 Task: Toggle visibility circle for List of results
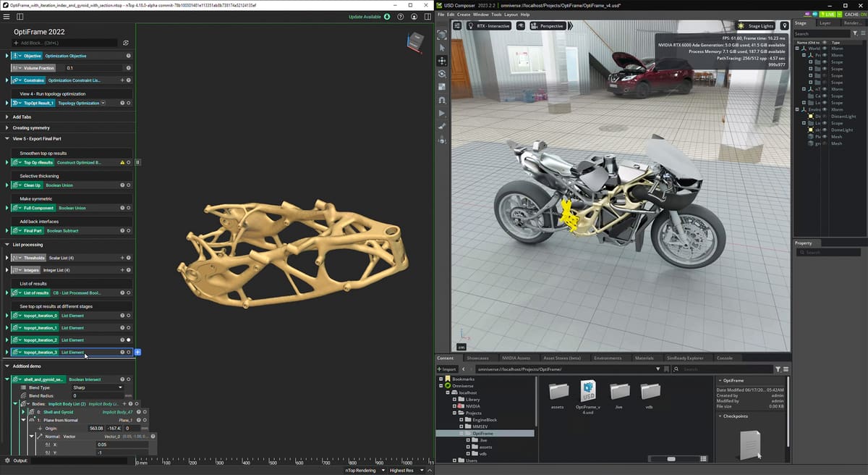click(x=129, y=293)
